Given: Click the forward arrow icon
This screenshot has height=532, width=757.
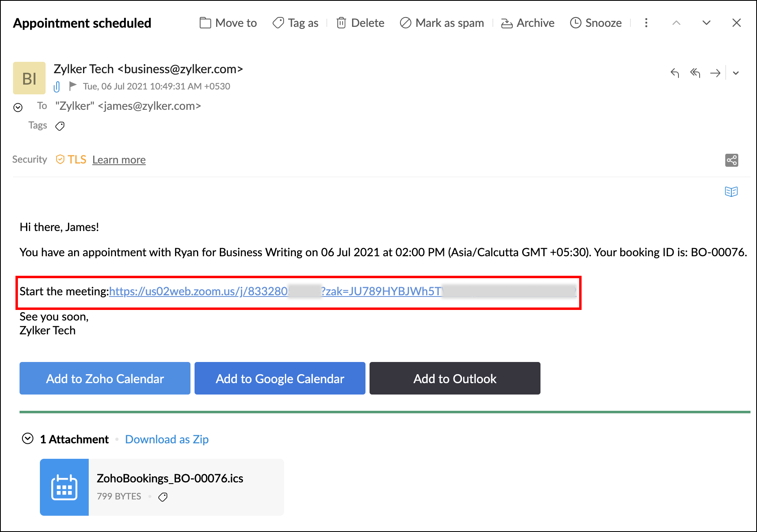Looking at the screenshot, I should 715,73.
